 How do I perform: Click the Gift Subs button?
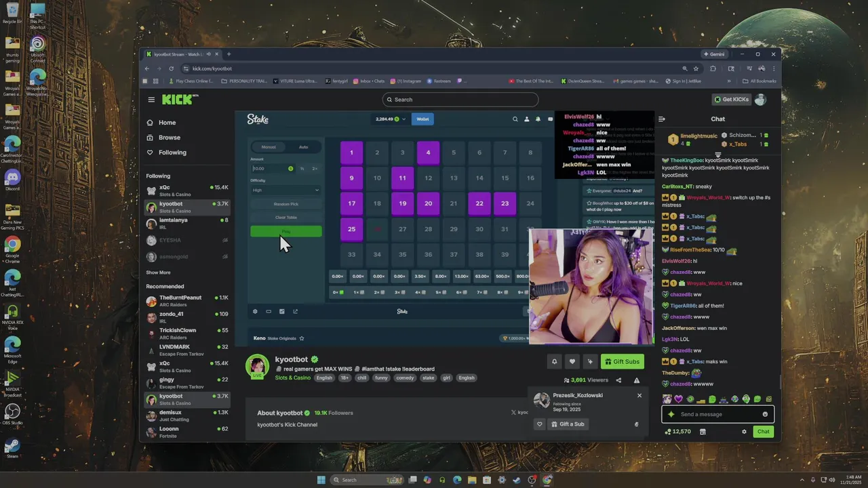[622, 361]
